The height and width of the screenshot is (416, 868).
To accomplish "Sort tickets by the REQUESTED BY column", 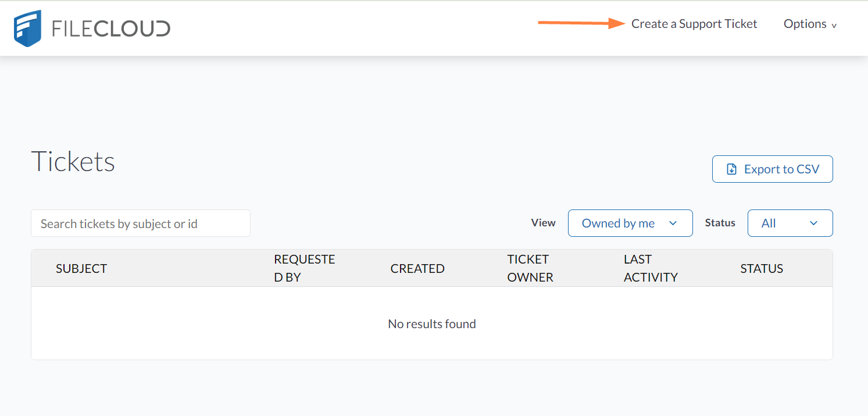I will pos(304,268).
